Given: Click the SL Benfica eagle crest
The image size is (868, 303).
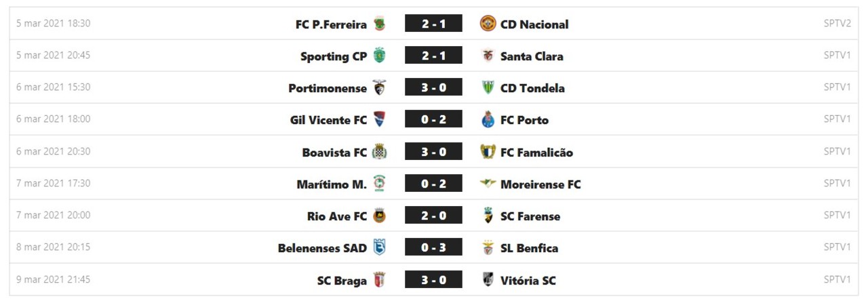Looking at the screenshot, I should (488, 248).
